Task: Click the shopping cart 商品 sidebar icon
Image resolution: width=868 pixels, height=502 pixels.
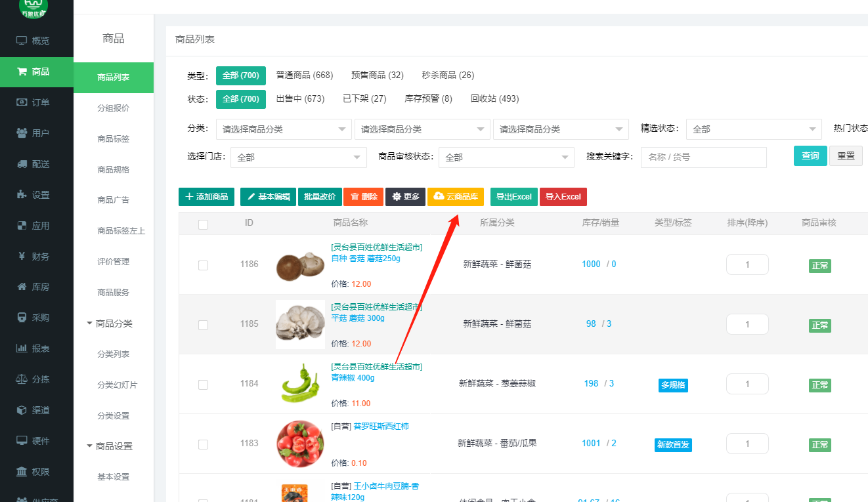Action: coord(22,72)
